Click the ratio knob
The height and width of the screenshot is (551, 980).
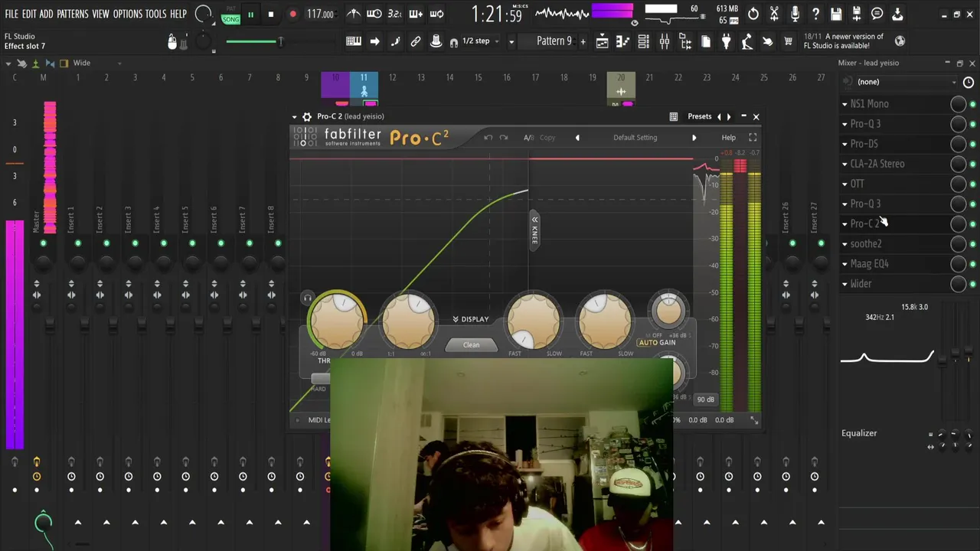tap(408, 321)
